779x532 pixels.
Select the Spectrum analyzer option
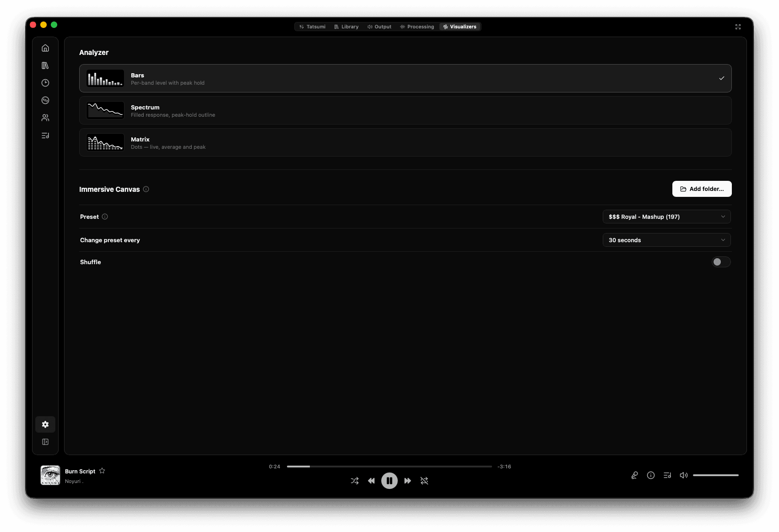tap(405, 110)
